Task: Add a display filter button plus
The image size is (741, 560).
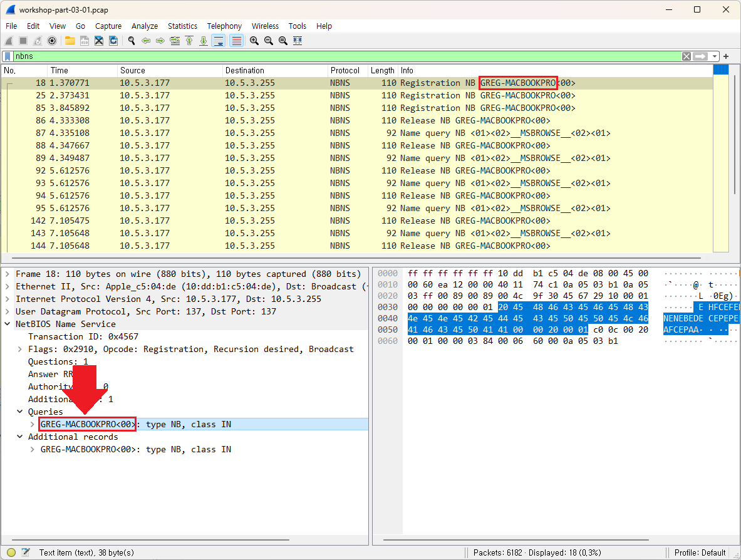Action: tap(727, 56)
